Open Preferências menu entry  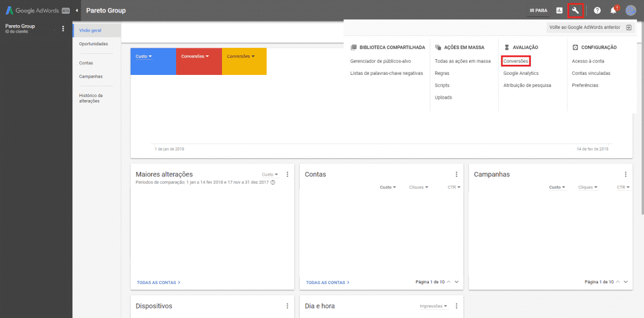click(585, 86)
